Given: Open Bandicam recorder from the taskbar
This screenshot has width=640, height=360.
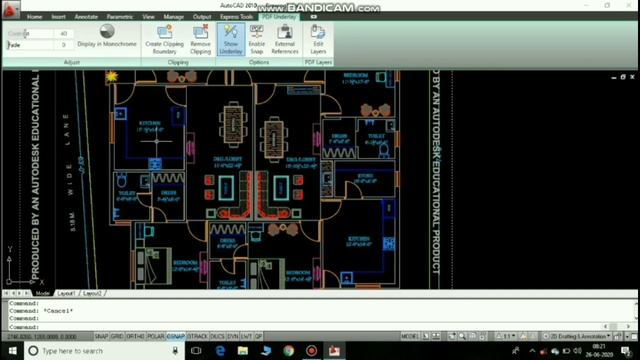Looking at the screenshot, I should tap(311, 351).
